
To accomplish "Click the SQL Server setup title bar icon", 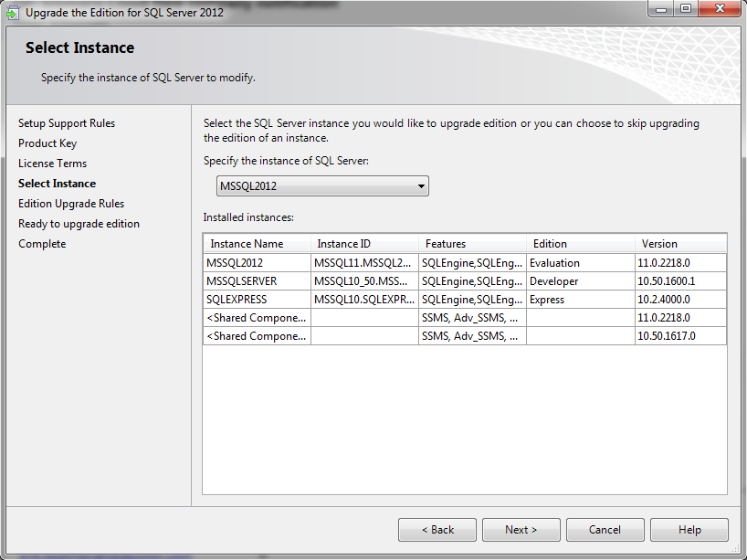I will coord(13,13).
